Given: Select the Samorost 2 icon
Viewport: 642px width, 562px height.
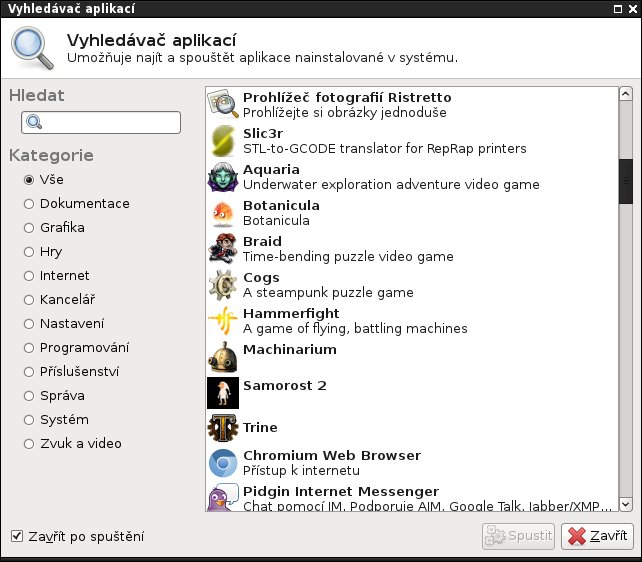Looking at the screenshot, I should pos(223,393).
